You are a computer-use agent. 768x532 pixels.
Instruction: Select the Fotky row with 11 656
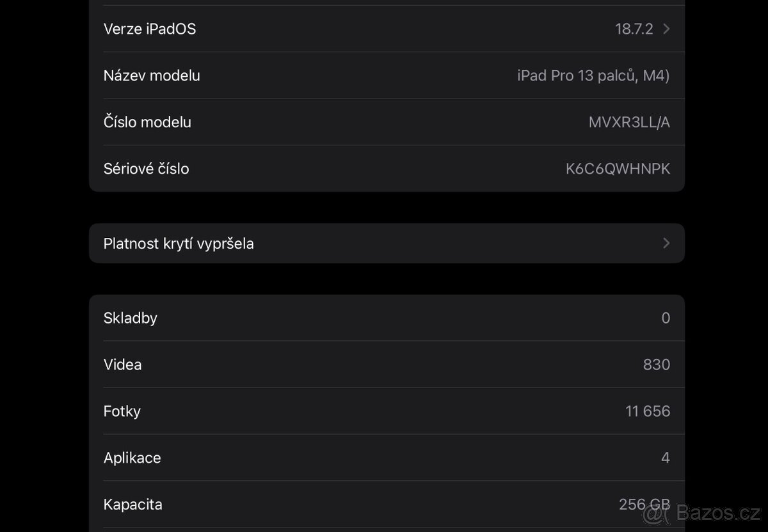coord(384,411)
